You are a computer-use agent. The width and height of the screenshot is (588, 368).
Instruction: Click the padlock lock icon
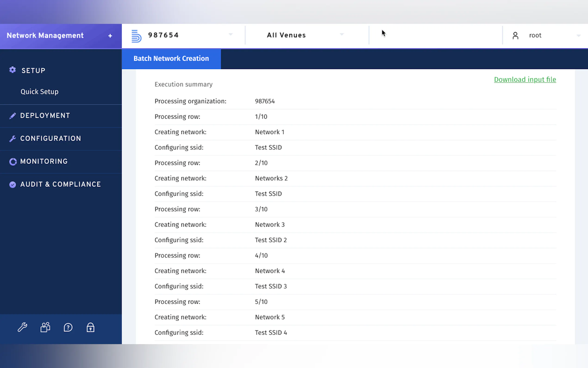(91, 327)
